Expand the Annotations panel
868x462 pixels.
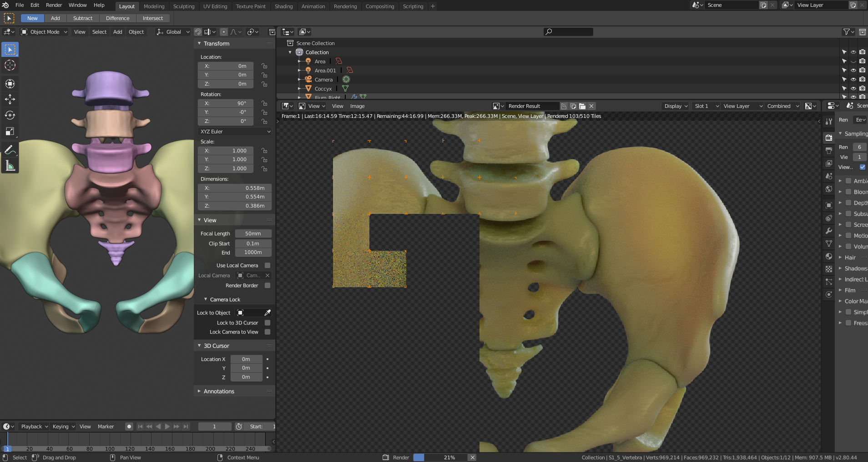click(x=199, y=391)
